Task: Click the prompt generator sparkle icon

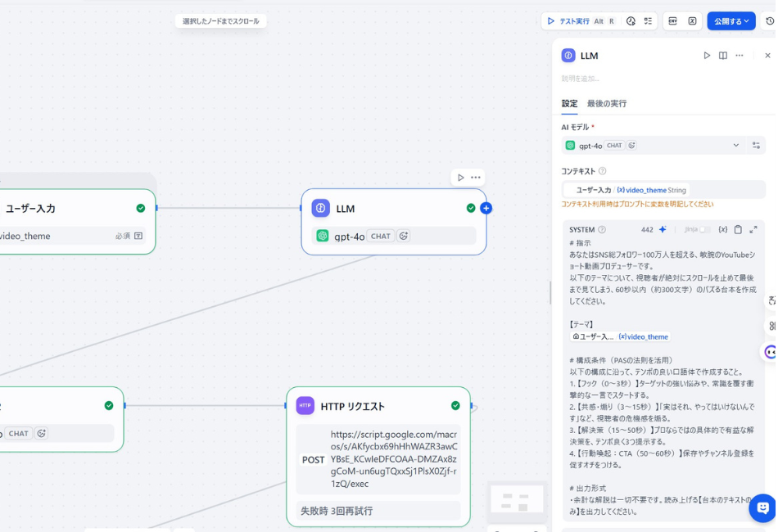Action: (x=663, y=230)
